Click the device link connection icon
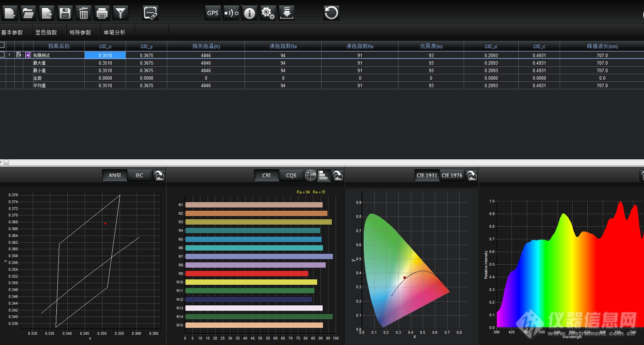The image size is (644, 345). coord(151,13)
